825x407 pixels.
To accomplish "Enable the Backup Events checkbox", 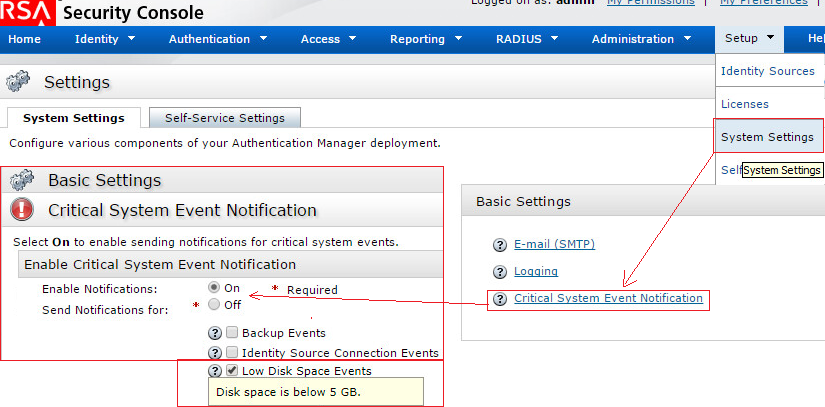I will pos(232,333).
